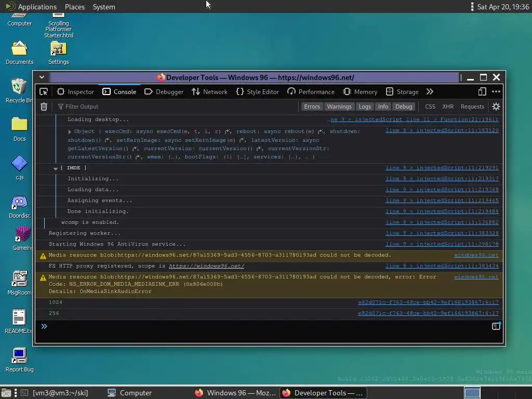Click the Sat Apr 20 clock
The image size is (532, 399).
(x=503, y=7)
